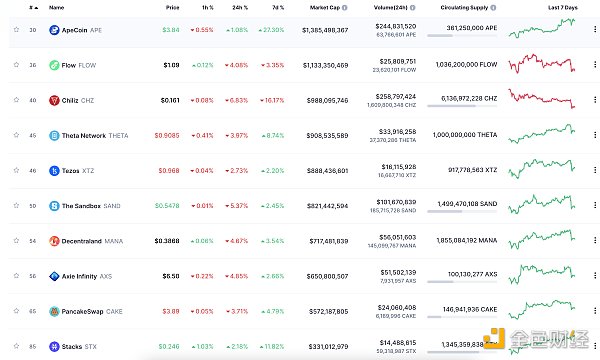This screenshot has height=360, width=600.
Task: Sort the table by 7d % column
Action: tap(278, 7)
